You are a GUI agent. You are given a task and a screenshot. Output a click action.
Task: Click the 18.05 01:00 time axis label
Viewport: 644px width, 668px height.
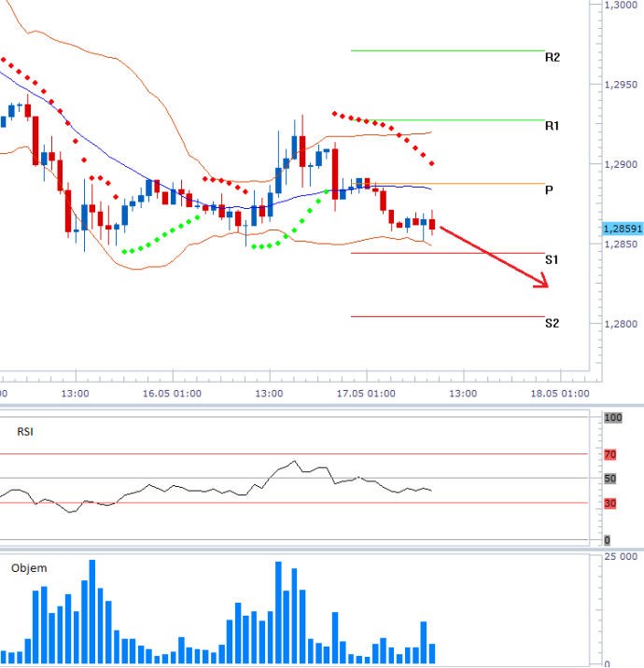[x=560, y=393]
